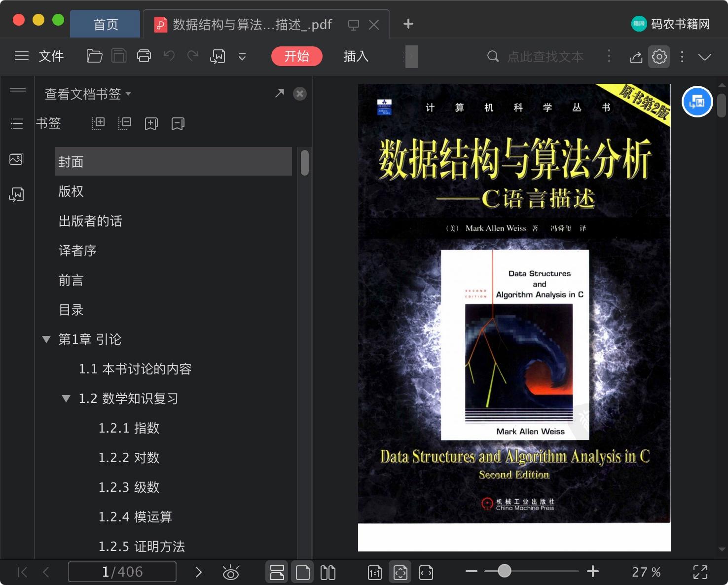Screen dimensions: 728x585
Task: Click the redo arrow icon
Action: [x=193, y=56]
